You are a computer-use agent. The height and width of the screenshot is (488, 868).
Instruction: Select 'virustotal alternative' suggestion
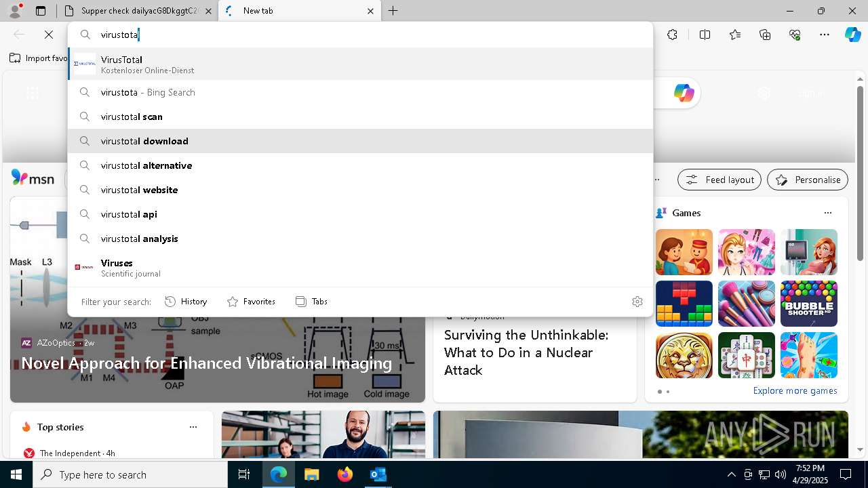coord(361,165)
